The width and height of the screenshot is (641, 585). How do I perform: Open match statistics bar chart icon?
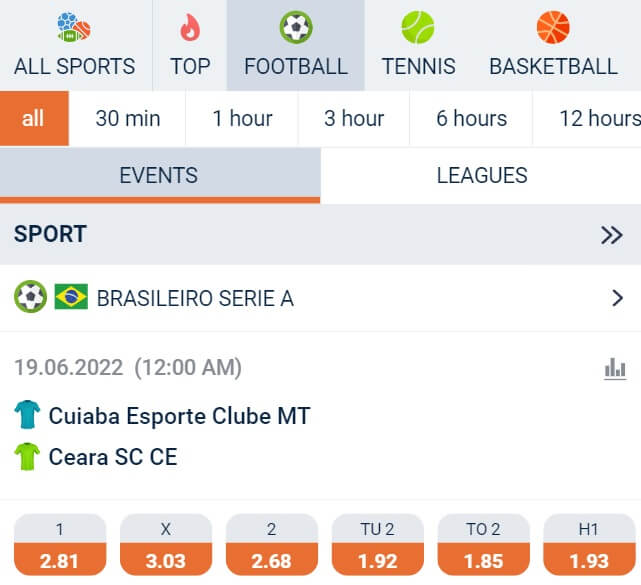point(615,368)
